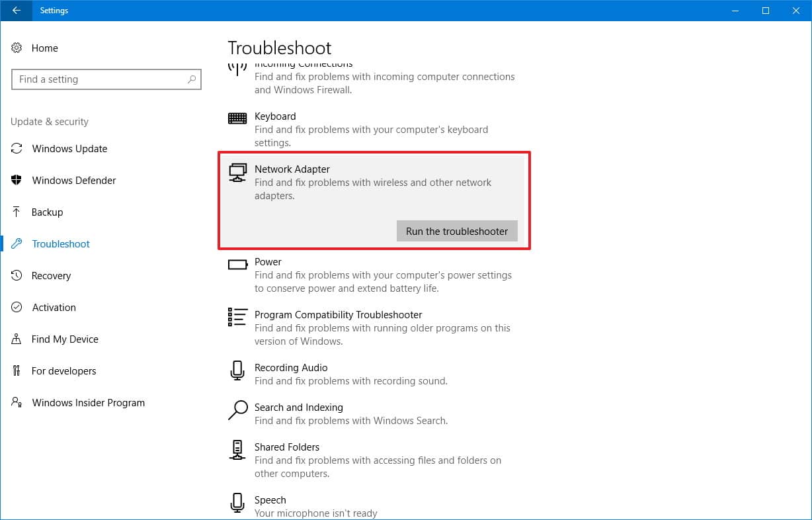Open Windows Insider Program page

click(x=88, y=403)
